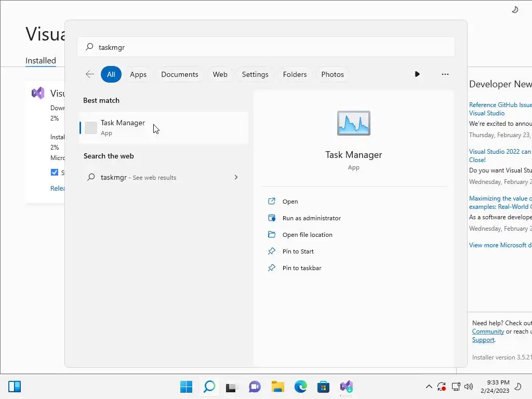The image size is (532, 399).
Task: Click the Open file location folder icon
Action: (x=272, y=234)
